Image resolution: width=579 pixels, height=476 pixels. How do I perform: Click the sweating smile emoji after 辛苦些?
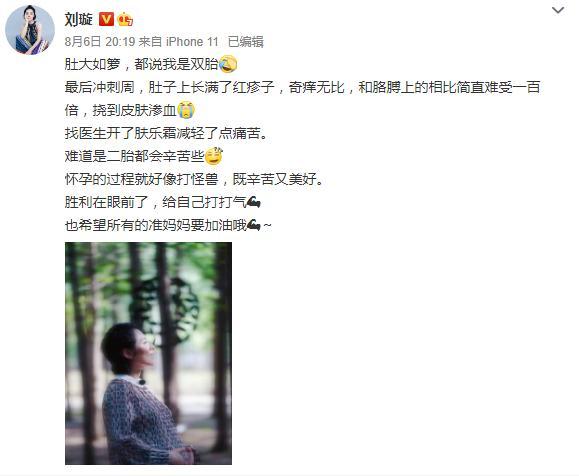[213, 156]
